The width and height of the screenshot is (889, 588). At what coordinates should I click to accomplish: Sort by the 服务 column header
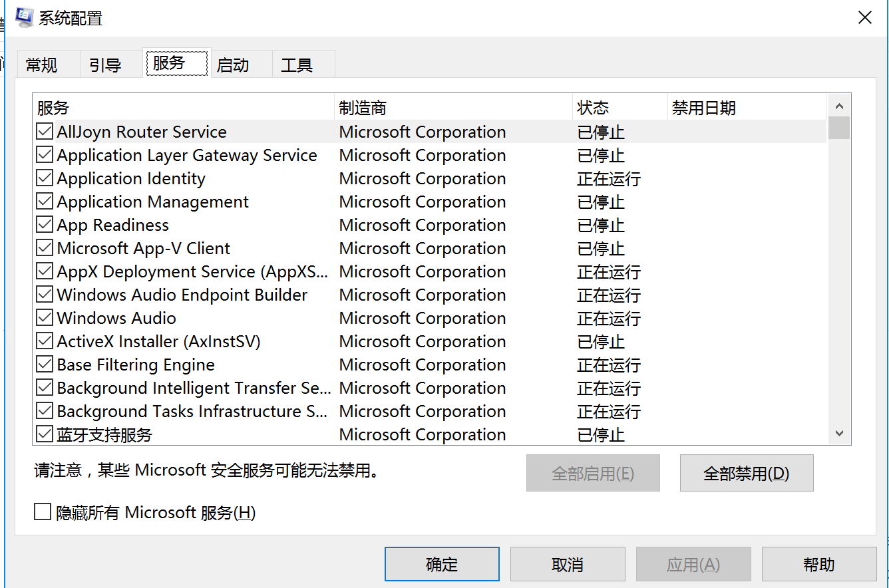pyautogui.click(x=183, y=108)
